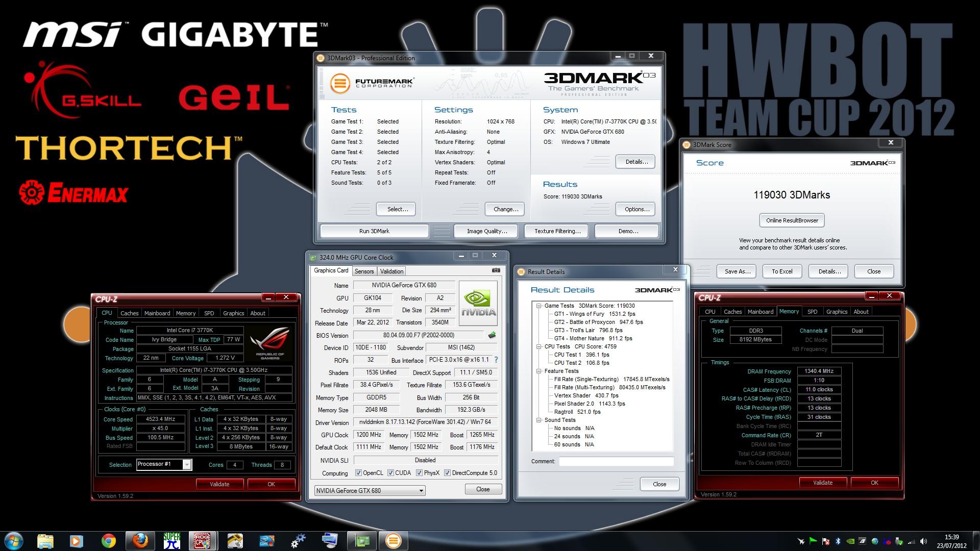Click the Bus Interface question mark
980x551 pixels.
(496, 360)
